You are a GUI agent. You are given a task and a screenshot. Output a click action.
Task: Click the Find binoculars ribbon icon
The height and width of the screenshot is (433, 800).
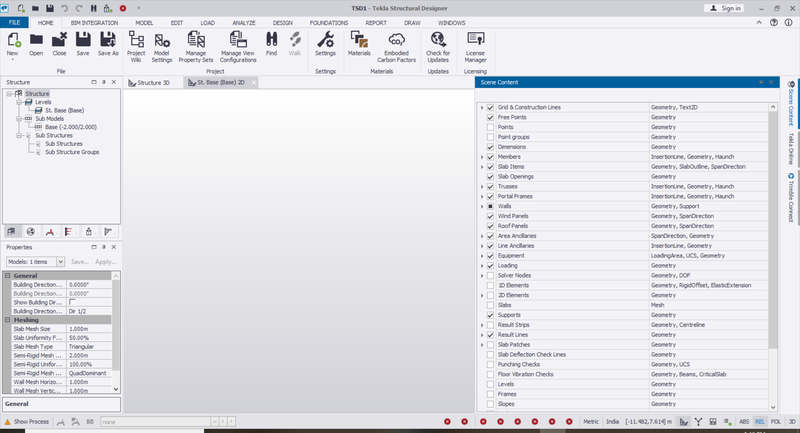pos(271,44)
